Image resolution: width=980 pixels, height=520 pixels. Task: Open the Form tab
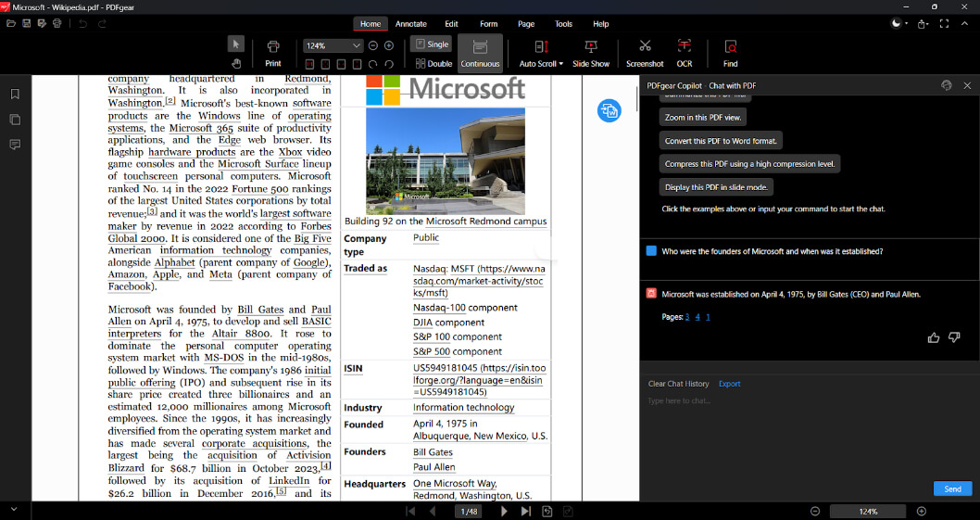[489, 24]
